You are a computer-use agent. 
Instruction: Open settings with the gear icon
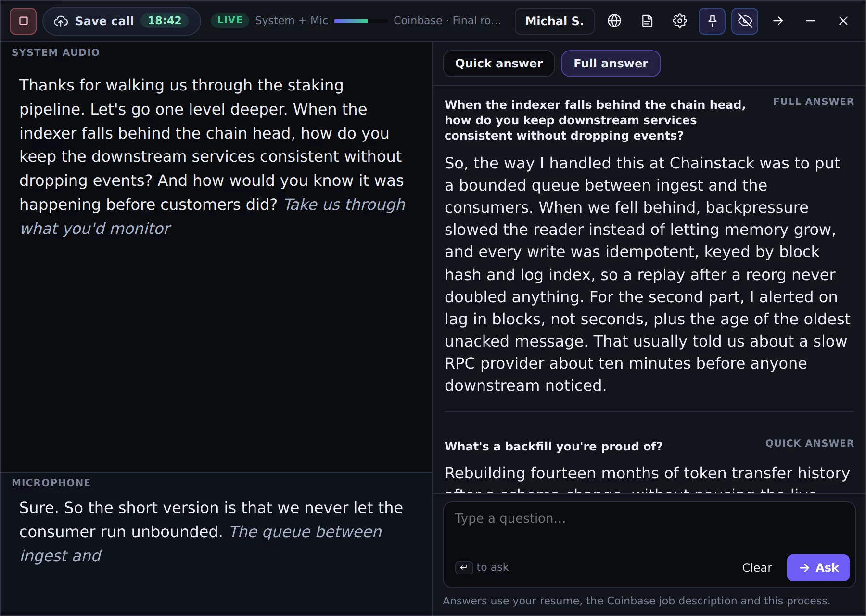(680, 21)
